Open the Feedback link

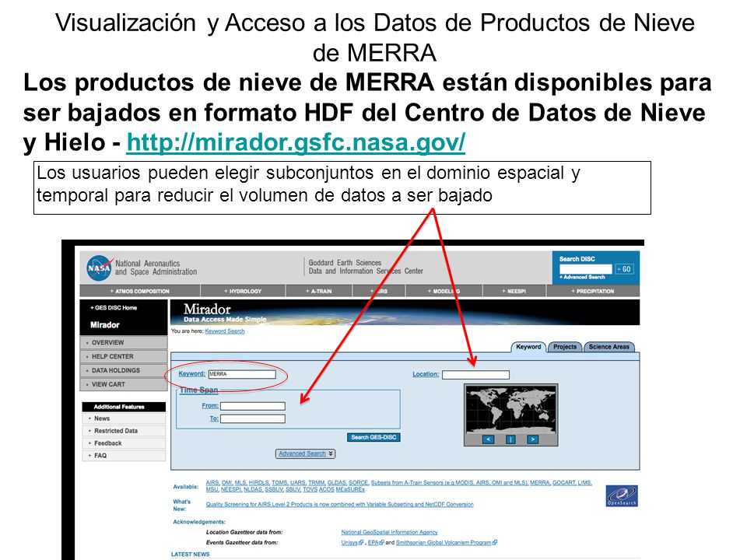(x=124, y=443)
